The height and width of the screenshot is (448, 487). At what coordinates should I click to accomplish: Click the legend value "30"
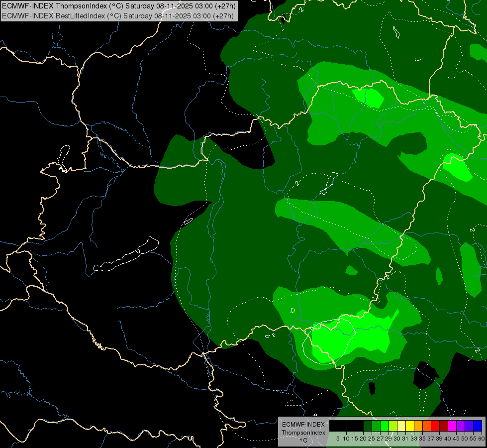click(x=396, y=439)
